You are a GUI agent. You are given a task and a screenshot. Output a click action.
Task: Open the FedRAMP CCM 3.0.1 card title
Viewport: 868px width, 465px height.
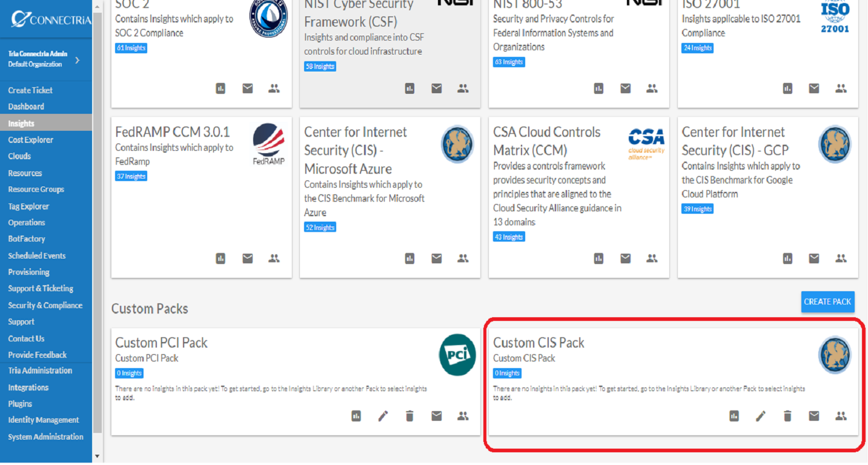click(x=173, y=132)
